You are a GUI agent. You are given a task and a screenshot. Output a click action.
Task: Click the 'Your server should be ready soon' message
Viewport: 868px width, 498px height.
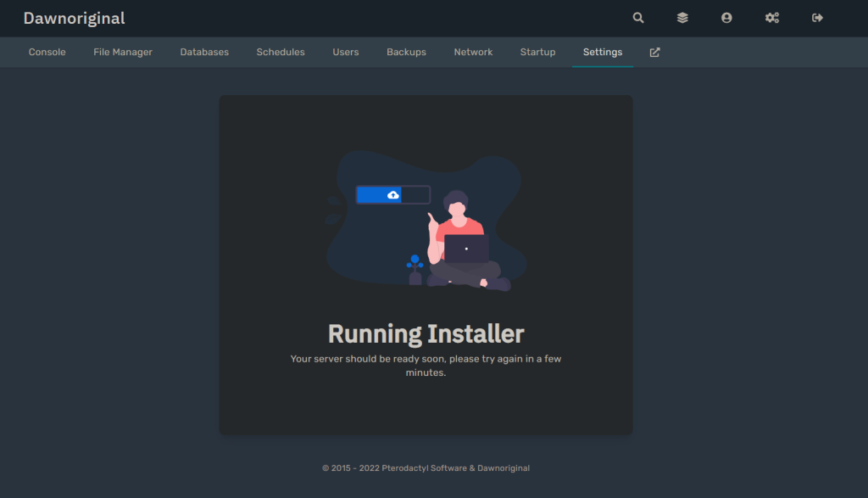coord(426,366)
